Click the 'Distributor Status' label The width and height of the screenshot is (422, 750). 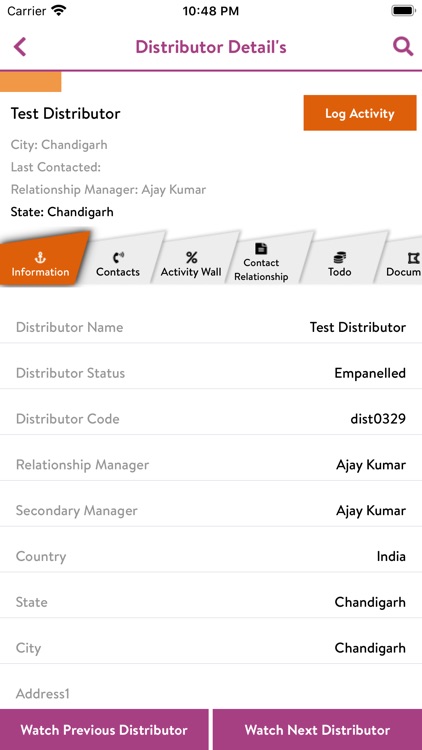(x=70, y=373)
